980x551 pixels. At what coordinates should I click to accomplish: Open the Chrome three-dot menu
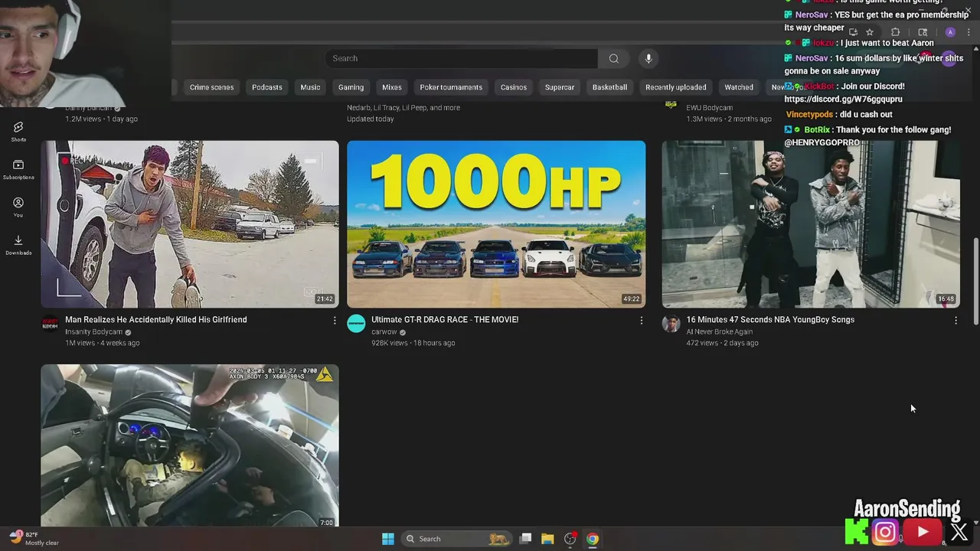click(x=969, y=32)
